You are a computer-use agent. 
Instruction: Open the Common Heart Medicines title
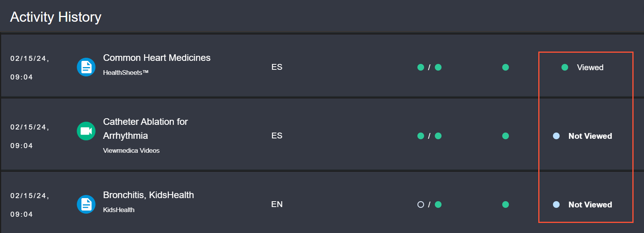pyautogui.click(x=156, y=58)
